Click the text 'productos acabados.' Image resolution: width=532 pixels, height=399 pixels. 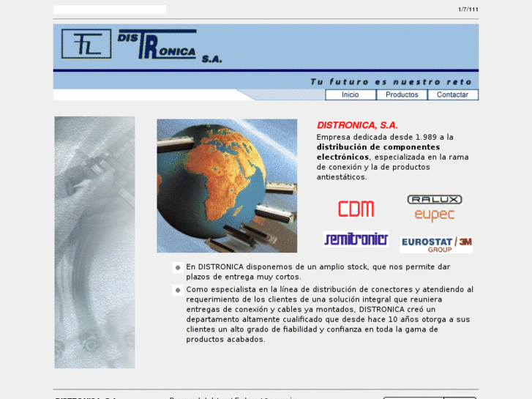[x=225, y=340]
